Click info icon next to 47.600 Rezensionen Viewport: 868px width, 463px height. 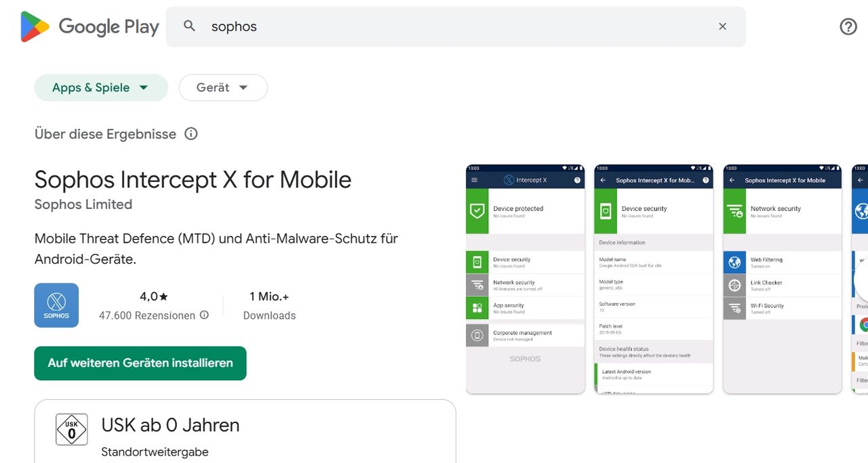pyautogui.click(x=204, y=315)
